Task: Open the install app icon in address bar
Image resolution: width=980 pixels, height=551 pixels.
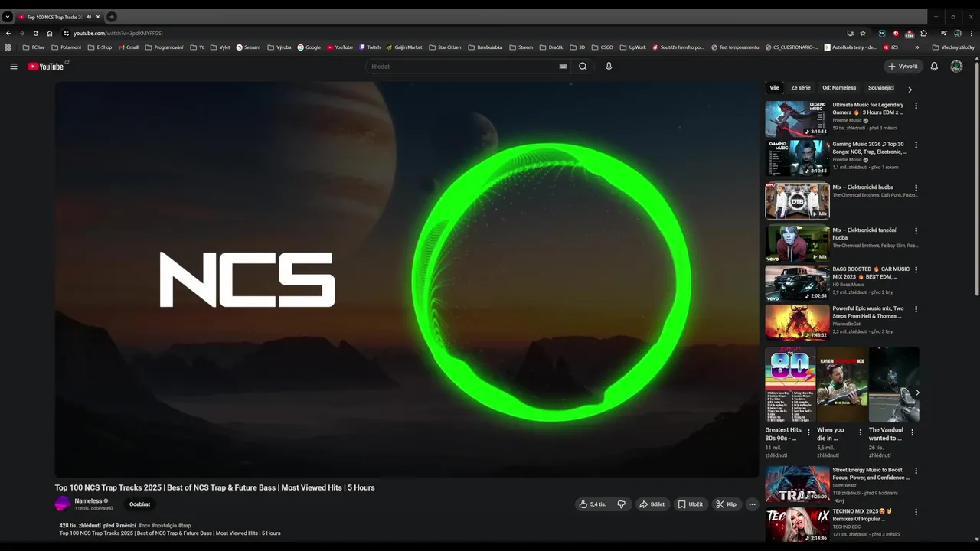Action: pos(850,33)
